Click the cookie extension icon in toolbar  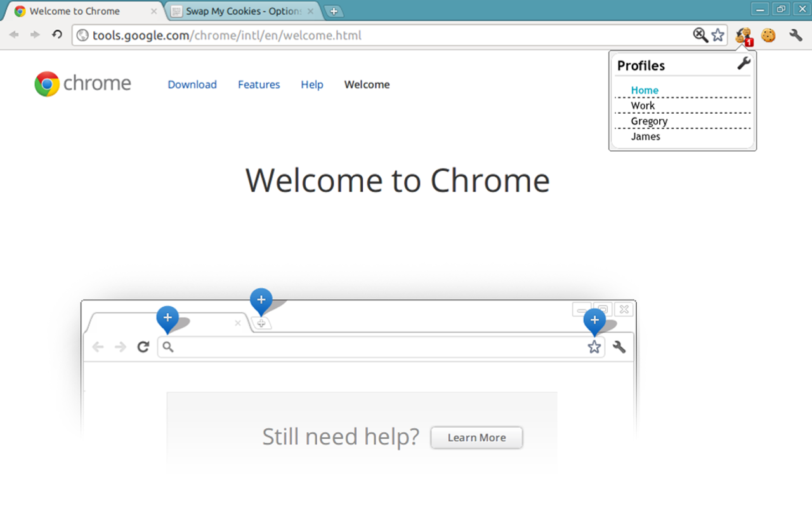click(x=768, y=36)
